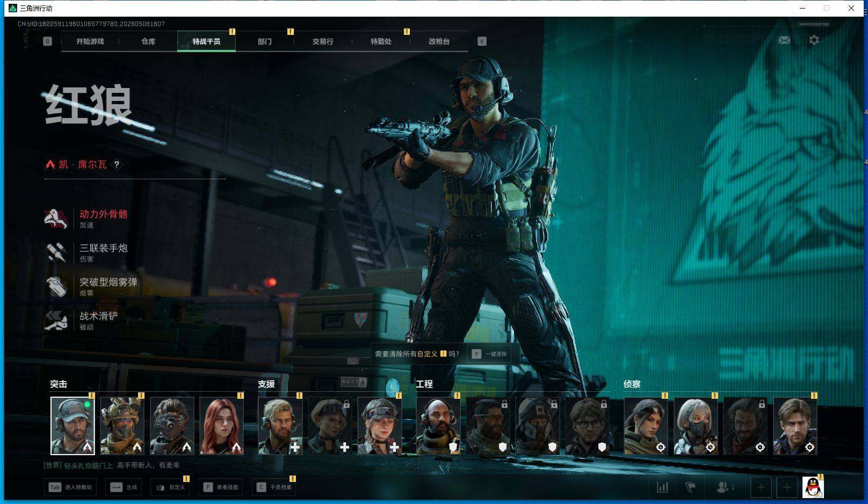Click the E key next-tab icon
This screenshot has height=504, width=868.
482,41
